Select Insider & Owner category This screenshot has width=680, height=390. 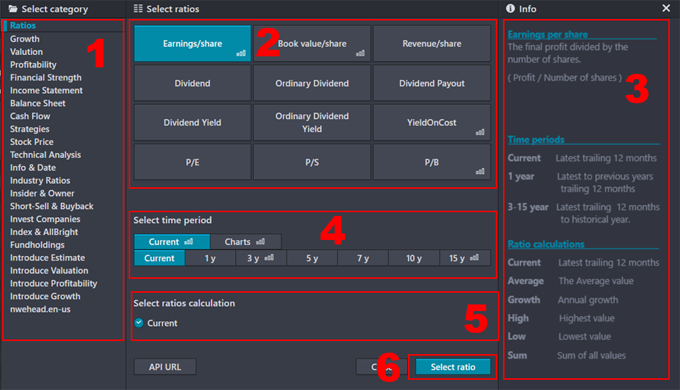click(x=42, y=193)
